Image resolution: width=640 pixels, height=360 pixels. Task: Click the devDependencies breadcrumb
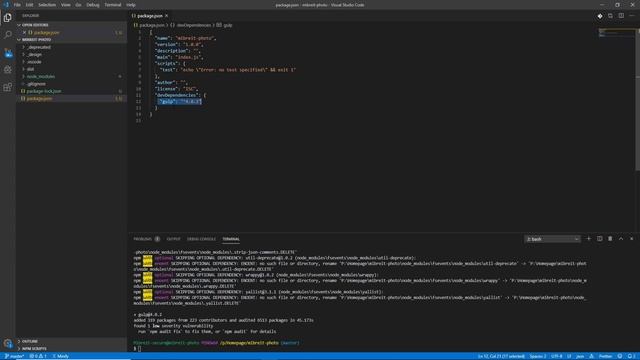(x=191, y=25)
